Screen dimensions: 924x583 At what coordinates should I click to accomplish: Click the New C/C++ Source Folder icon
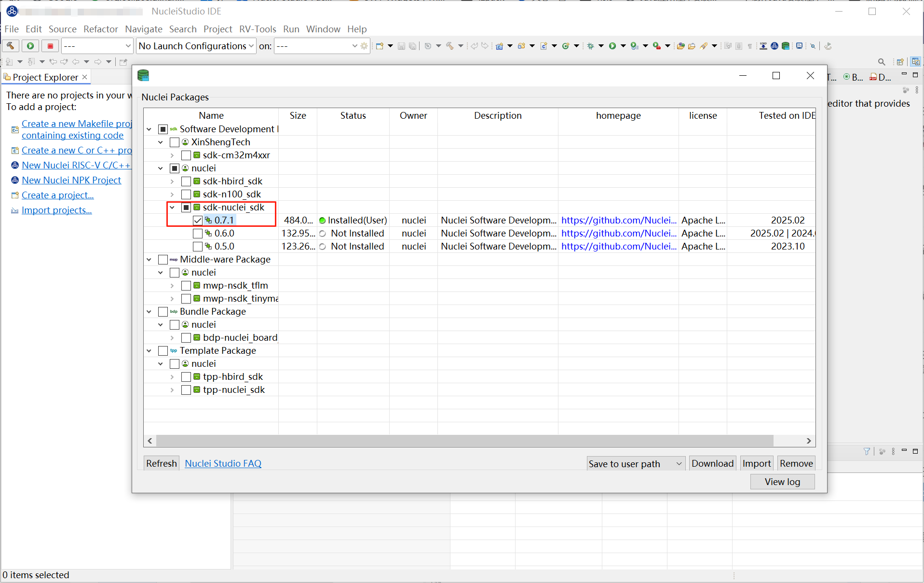(521, 46)
